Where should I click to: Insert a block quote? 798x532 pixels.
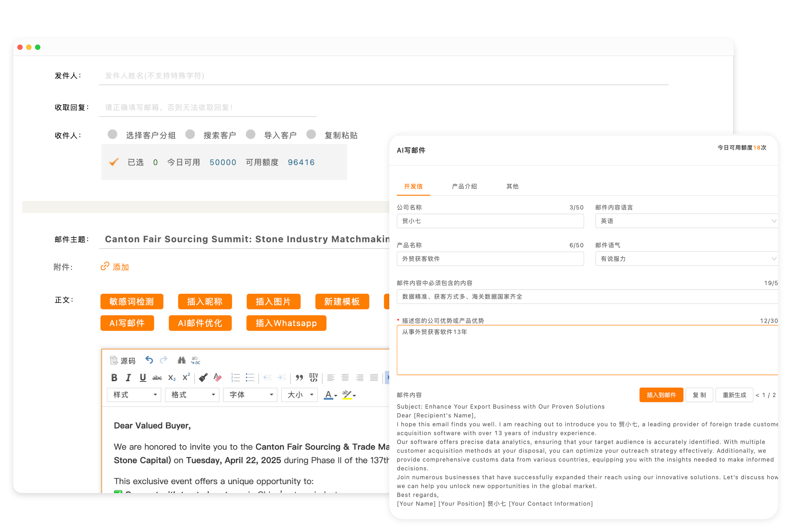(299, 378)
